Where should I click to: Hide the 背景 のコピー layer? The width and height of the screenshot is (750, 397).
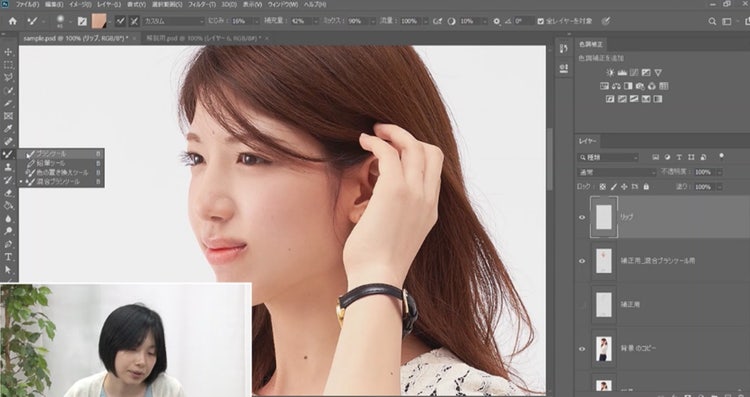(582, 349)
